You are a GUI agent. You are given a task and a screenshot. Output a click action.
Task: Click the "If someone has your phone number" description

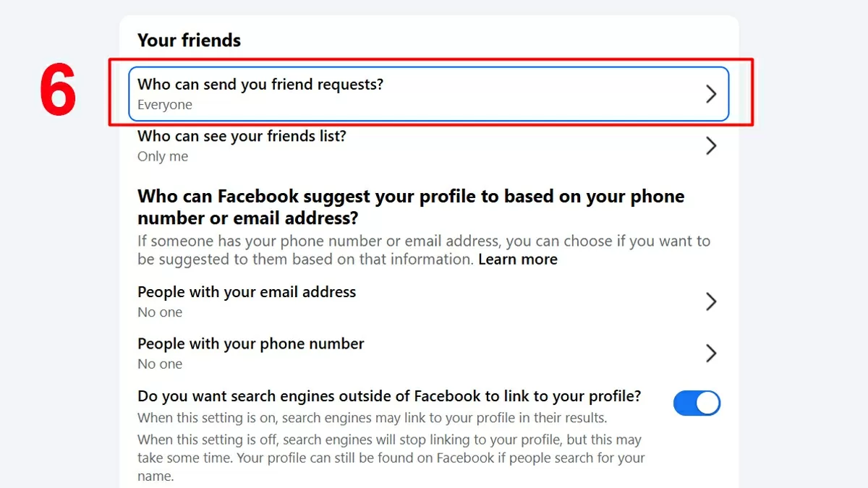(x=423, y=241)
